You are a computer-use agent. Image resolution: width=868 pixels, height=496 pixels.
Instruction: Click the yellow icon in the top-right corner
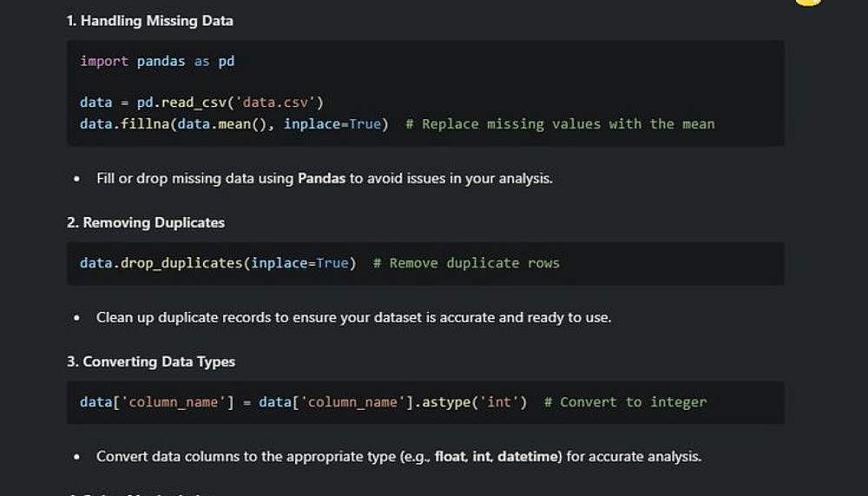click(x=807, y=3)
